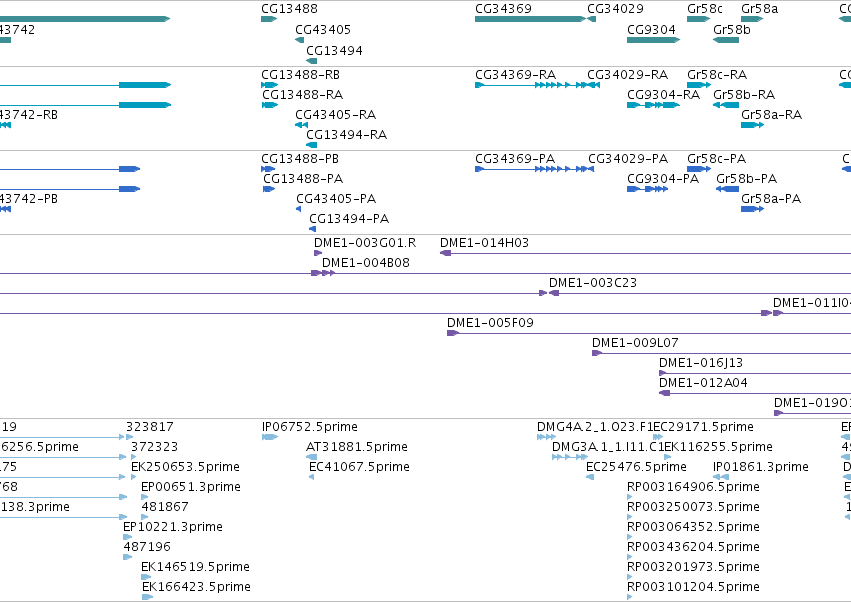Click clone DME1-004B08
Image resolution: width=851 pixels, height=602 pixels.
click(366, 263)
